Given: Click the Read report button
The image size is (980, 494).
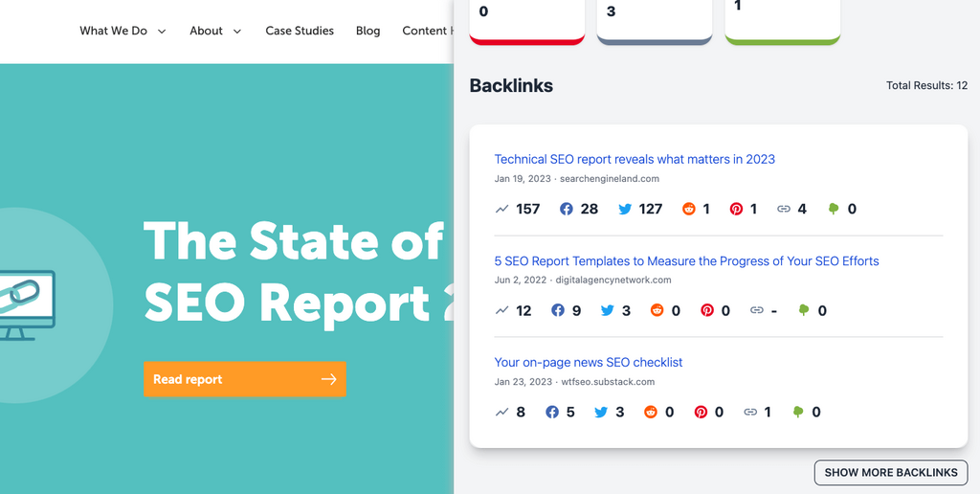Looking at the screenshot, I should (x=244, y=379).
